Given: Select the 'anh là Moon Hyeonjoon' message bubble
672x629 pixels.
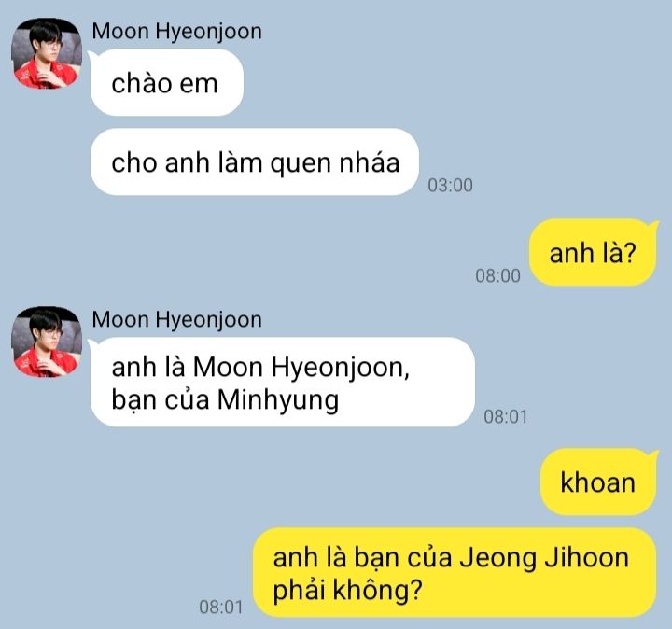Looking at the screenshot, I should pos(283,383).
